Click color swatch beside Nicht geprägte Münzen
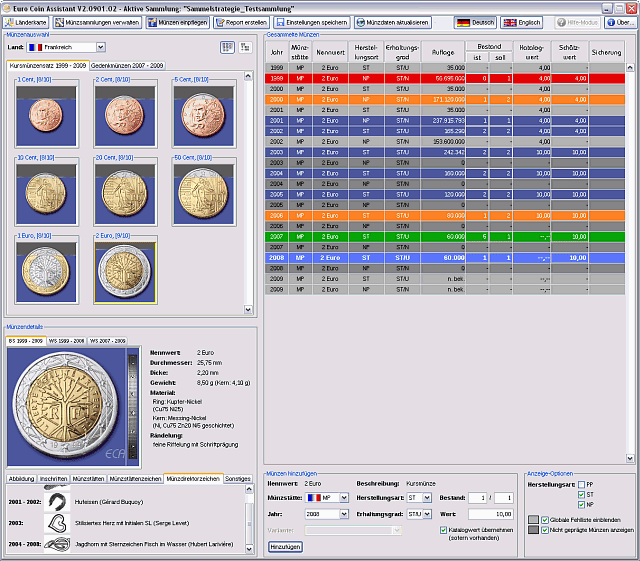 [x=533, y=530]
